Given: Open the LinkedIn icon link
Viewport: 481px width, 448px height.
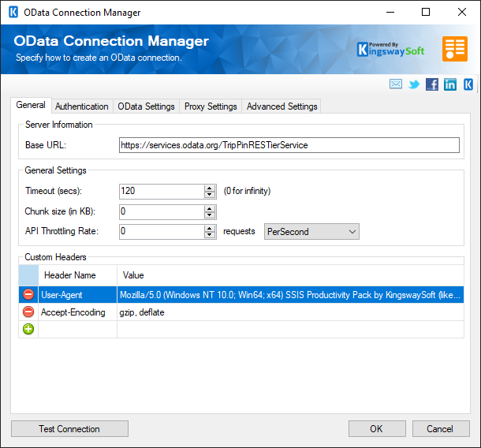Looking at the screenshot, I should click(450, 84).
